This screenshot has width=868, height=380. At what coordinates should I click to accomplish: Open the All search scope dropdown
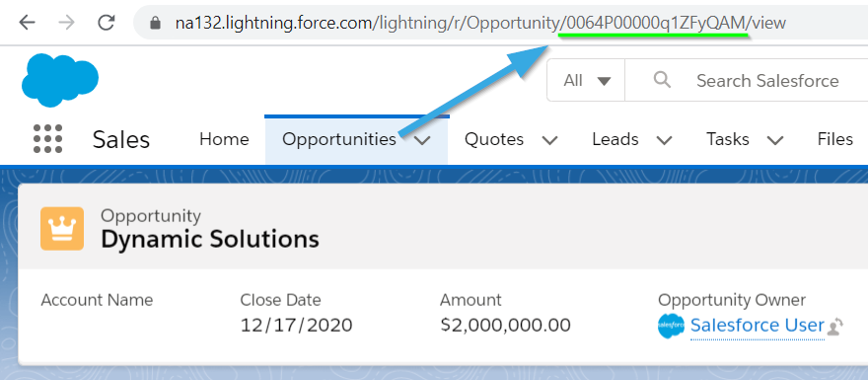pyautogui.click(x=586, y=81)
